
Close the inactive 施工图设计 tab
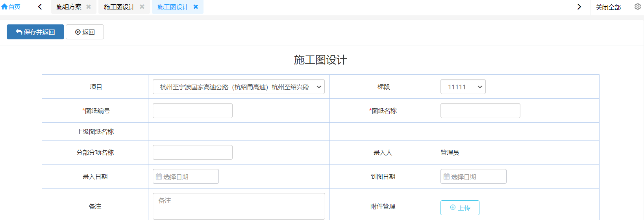coord(142,7)
